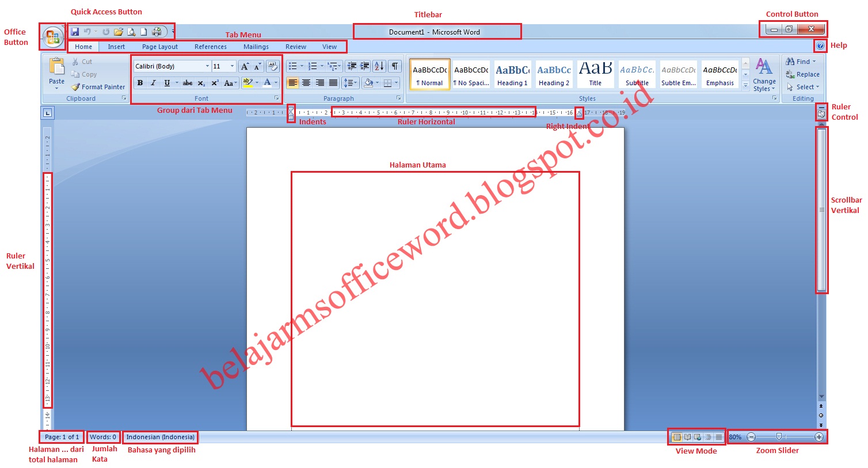The height and width of the screenshot is (468, 868).
Task: Click the text highlight color button
Action: click(x=248, y=83)
